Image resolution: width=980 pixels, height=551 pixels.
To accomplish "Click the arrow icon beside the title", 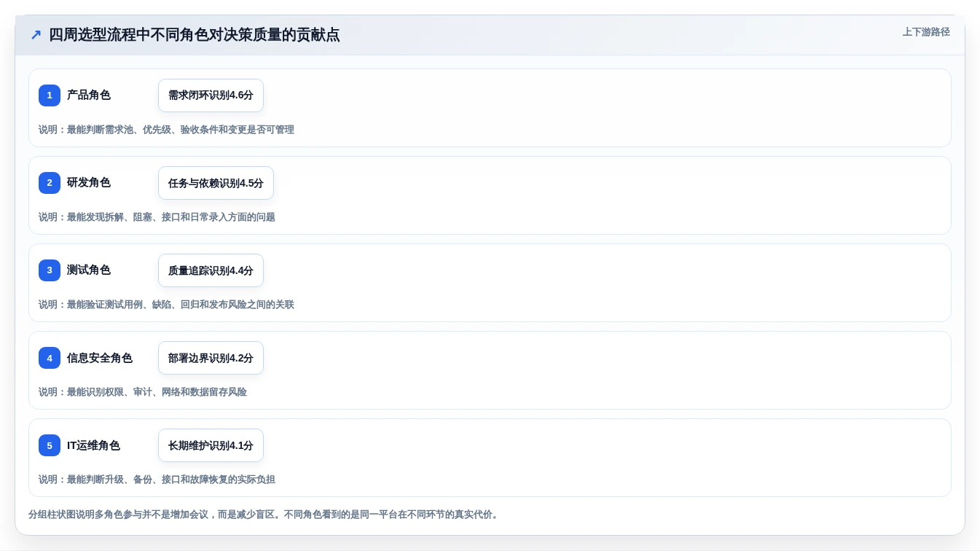I will tap(36, 35).
